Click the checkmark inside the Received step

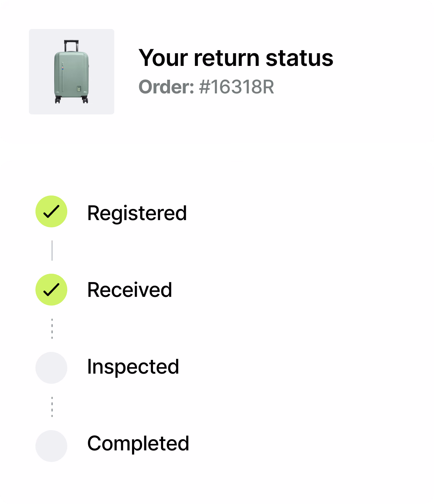[51, 289]
